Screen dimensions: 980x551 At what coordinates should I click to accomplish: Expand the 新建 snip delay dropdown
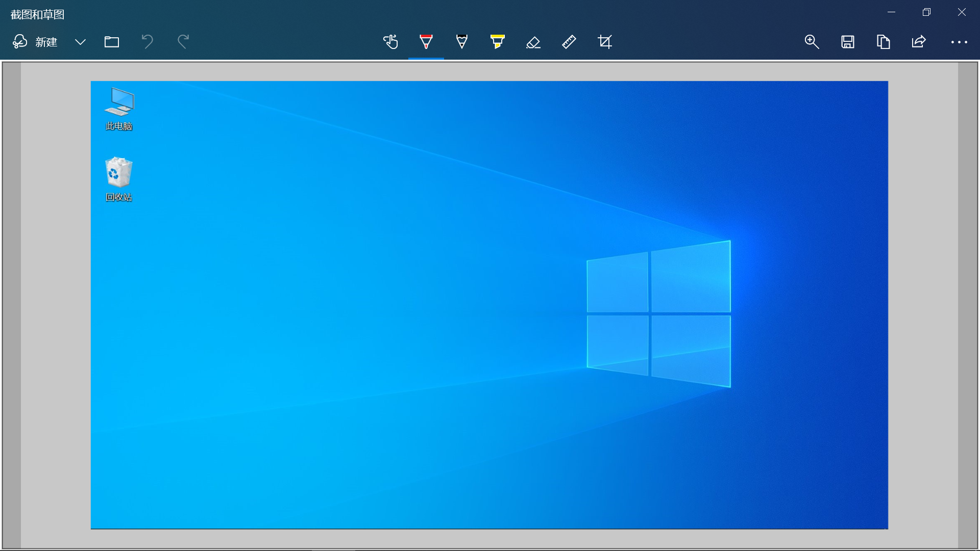80,42
